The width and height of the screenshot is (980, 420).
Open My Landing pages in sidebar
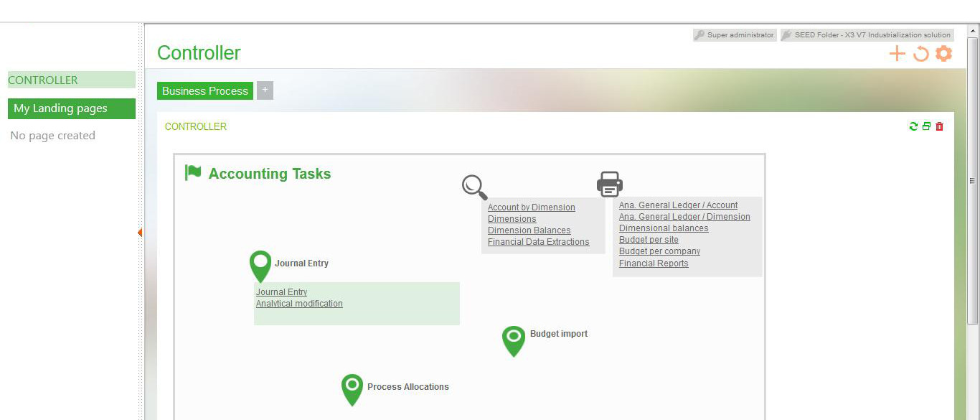point(71,108)
